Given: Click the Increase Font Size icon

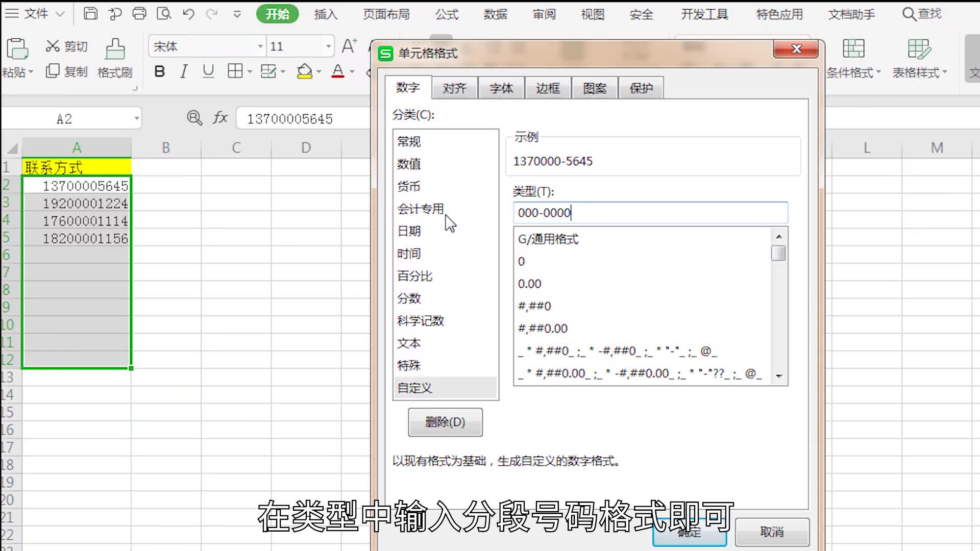Looking at the screenshot, I should (349, 46).
